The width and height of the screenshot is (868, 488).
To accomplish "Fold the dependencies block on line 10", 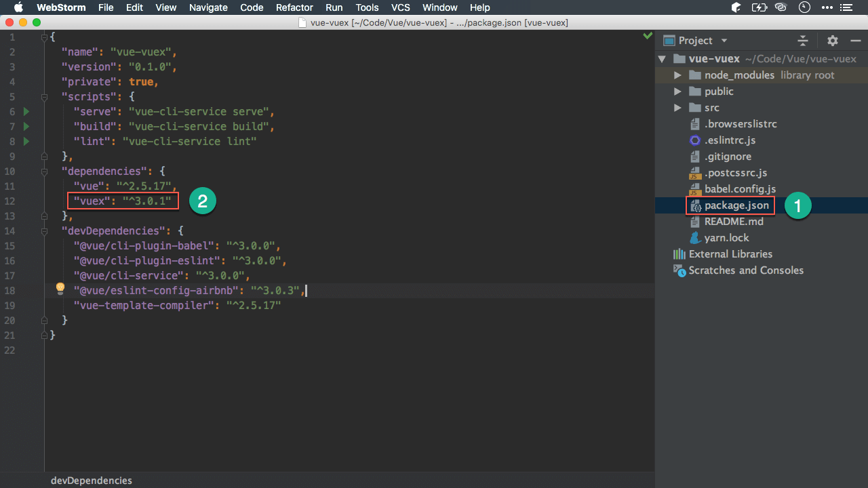I will pos(45,171).
